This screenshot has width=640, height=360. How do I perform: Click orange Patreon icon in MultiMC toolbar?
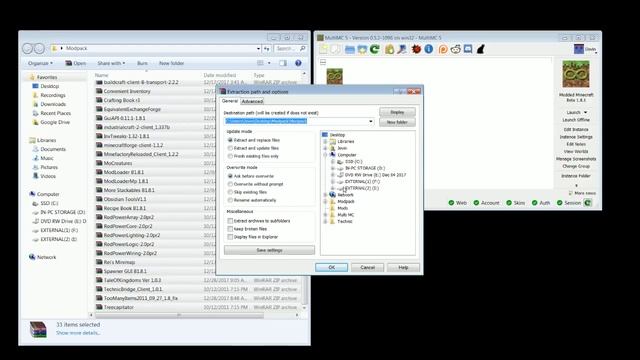pos(443,49)
